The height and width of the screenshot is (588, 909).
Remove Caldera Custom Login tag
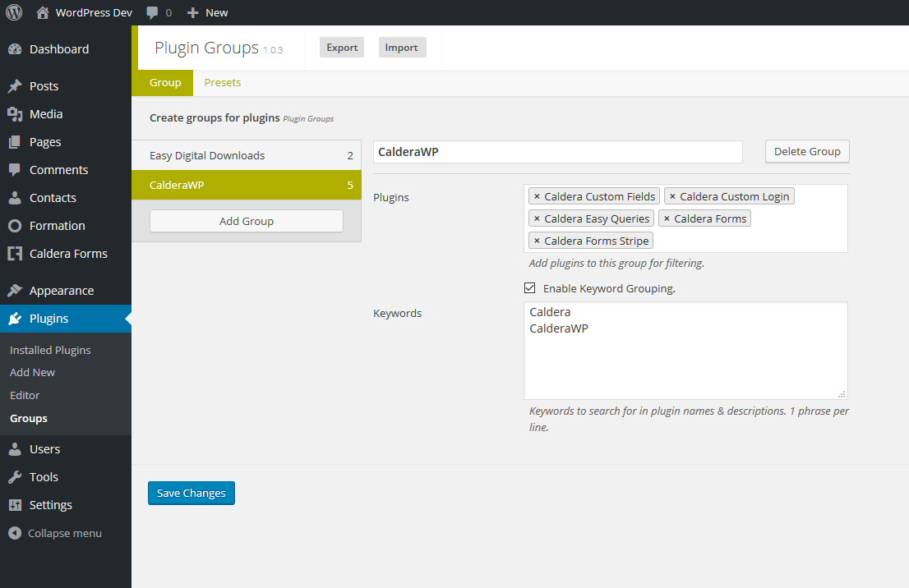[672, 196]
